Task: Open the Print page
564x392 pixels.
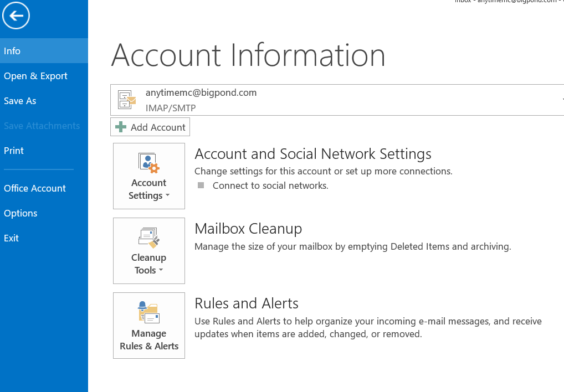Action: [x=44, y=151]
